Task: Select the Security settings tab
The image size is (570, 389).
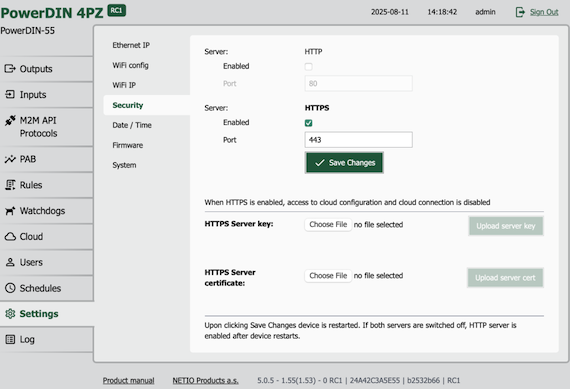Action: click(146, 105)
